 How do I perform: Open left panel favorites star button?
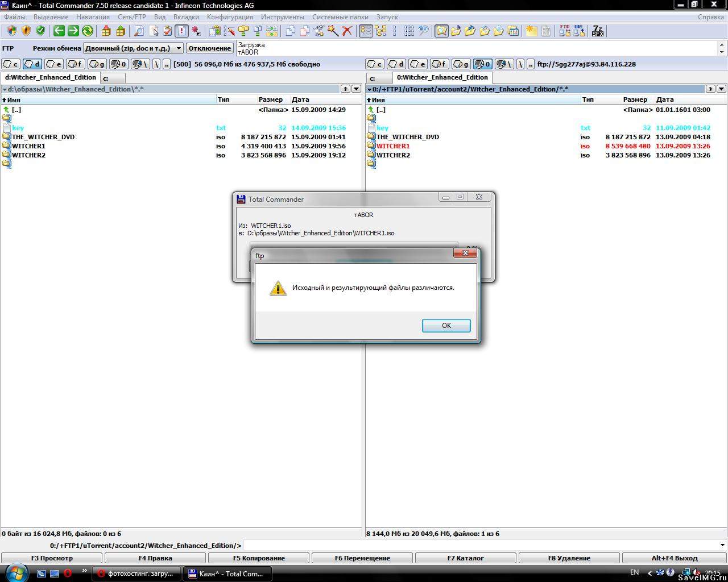pyautogui.click(x=345, y=89)
